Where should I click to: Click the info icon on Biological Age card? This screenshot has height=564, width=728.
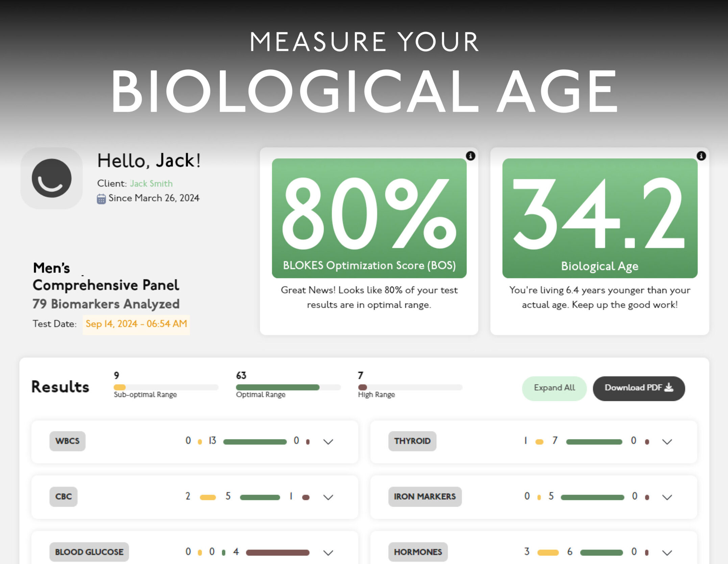point(701,156)
